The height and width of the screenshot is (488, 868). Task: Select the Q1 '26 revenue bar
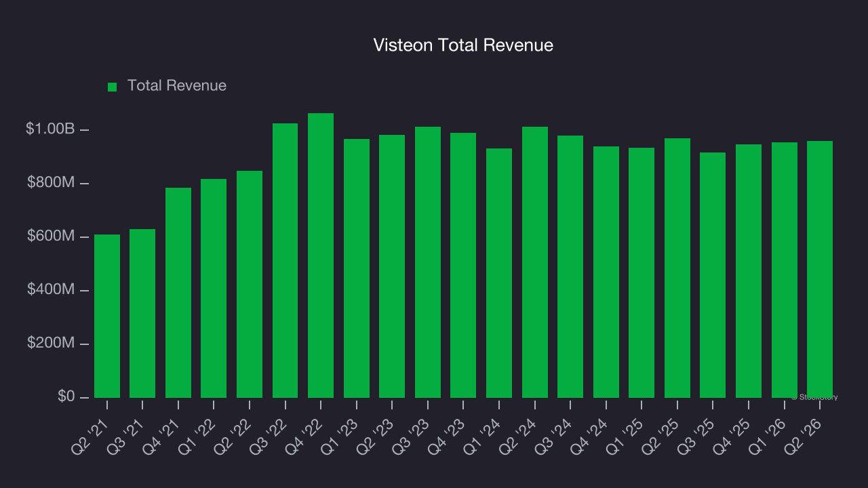pyautogui.click(x=785, y=270)
